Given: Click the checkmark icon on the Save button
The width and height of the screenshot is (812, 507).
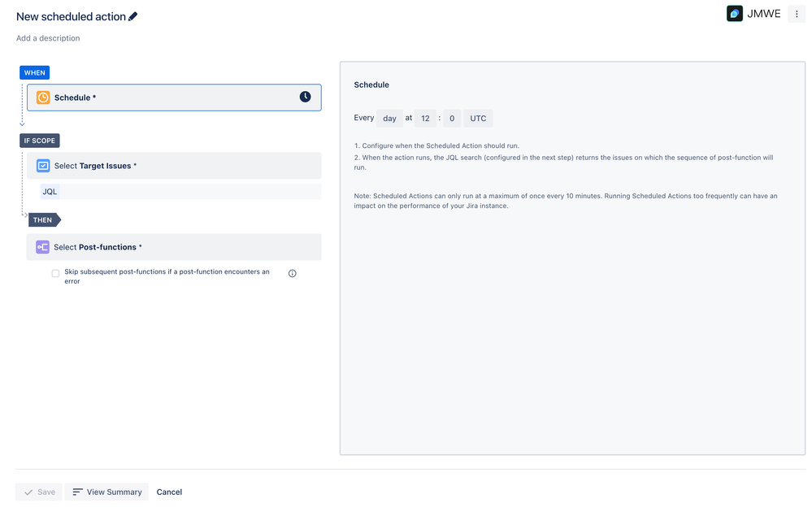Looking at the screenshot, I should coord(28,492).
